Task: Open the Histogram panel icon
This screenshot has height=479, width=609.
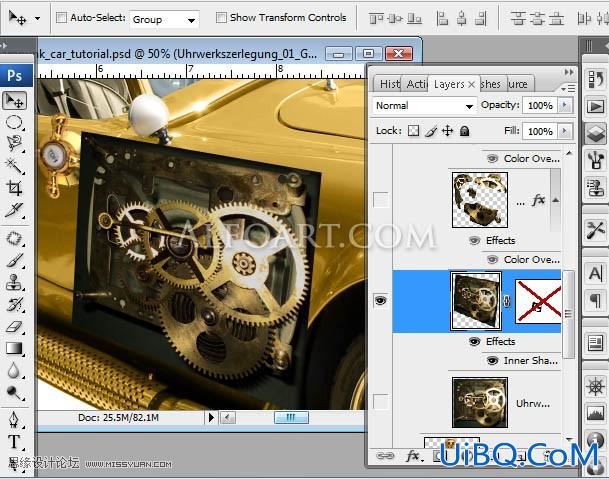Action: point(596,413)
